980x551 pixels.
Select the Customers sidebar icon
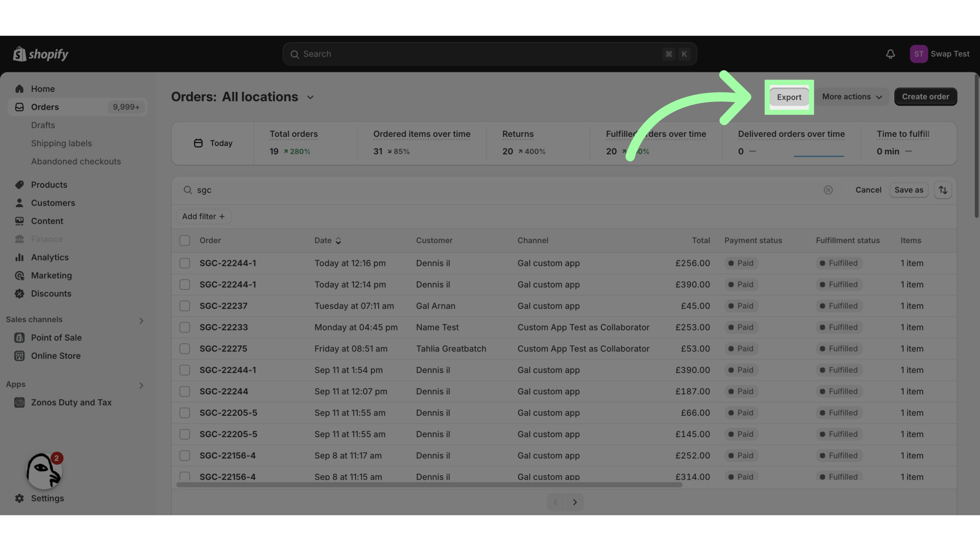(19, 203)
